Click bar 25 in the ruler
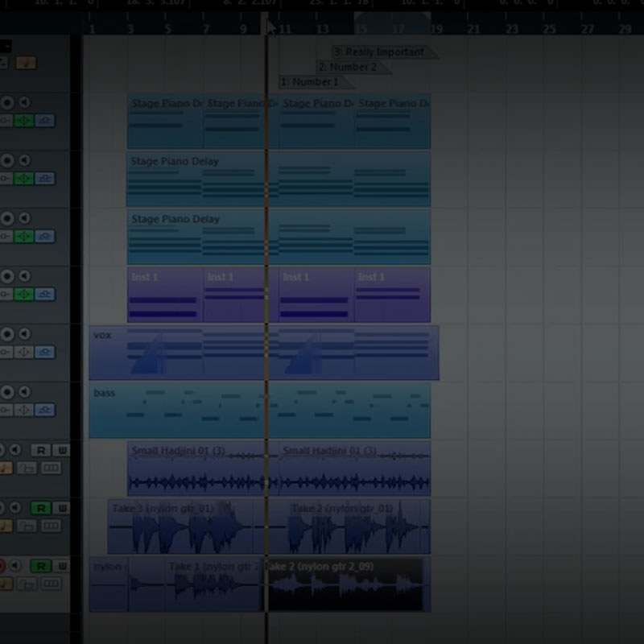Screen dimensions: 644x644 tap(549, 29)
